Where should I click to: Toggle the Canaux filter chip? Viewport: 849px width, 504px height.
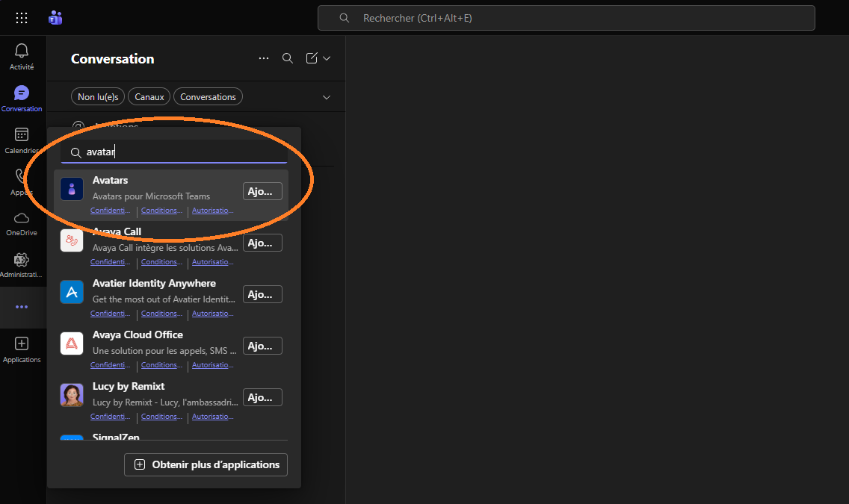149,97
